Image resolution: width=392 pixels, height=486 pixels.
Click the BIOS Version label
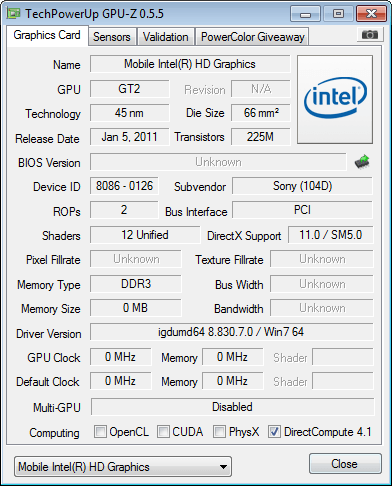pos(49,163)
